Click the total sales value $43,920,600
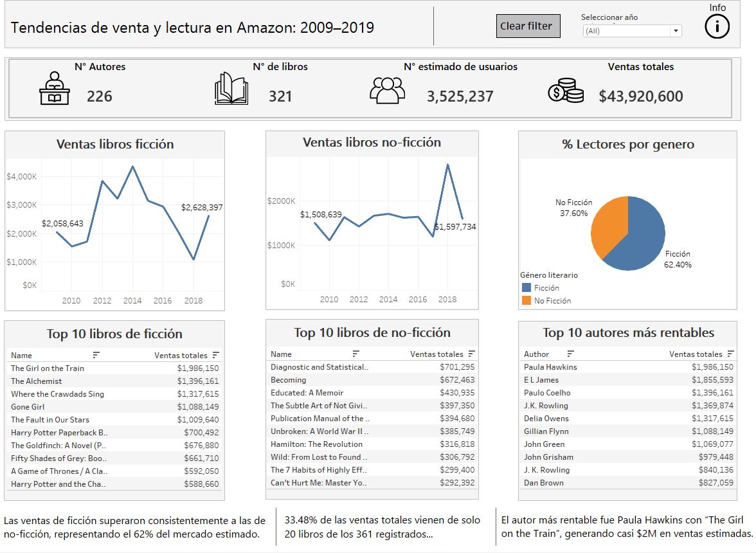The width and height of the screenshot is (756, 553). pos(641,96)
